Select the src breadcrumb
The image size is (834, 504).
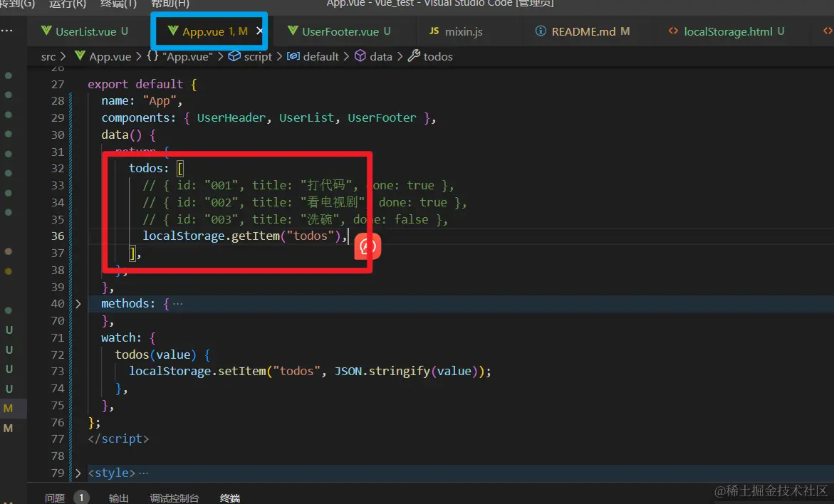coord(48,56)
